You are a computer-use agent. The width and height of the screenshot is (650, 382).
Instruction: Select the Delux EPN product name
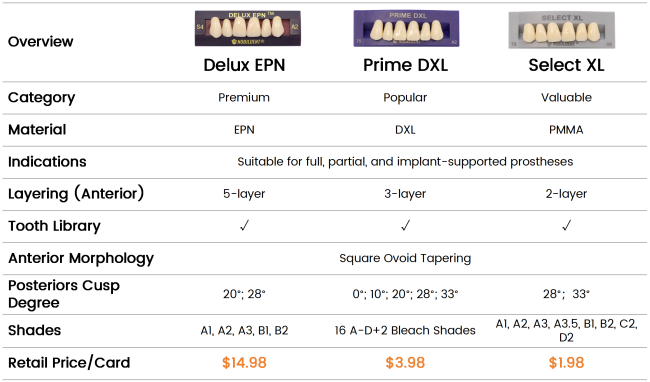pos(244,65)
